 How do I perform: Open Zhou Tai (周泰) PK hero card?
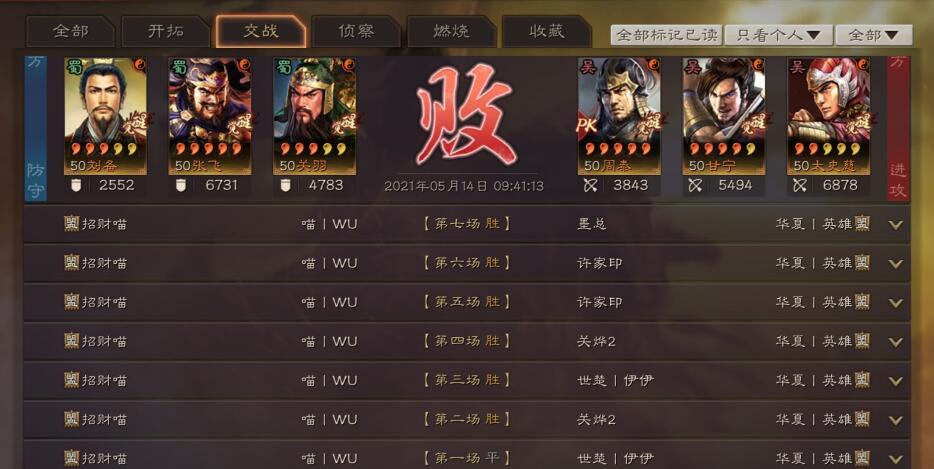point(619,116)
